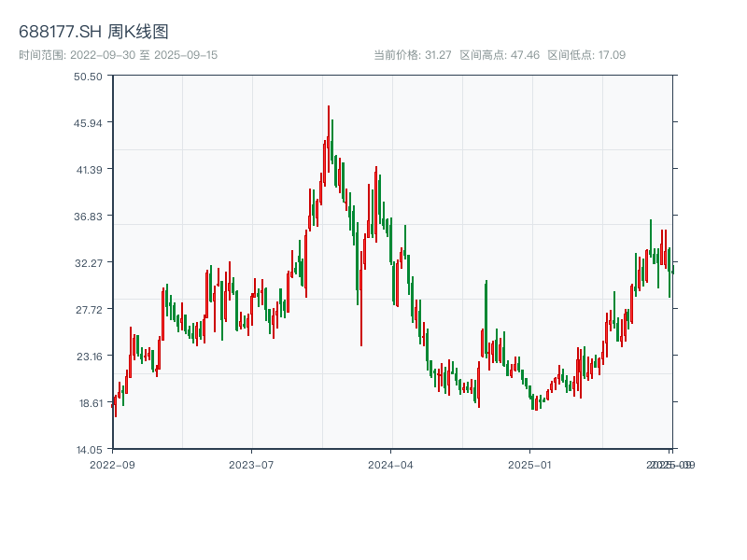Click the long red candle dipping near 24

pos(361,298)
